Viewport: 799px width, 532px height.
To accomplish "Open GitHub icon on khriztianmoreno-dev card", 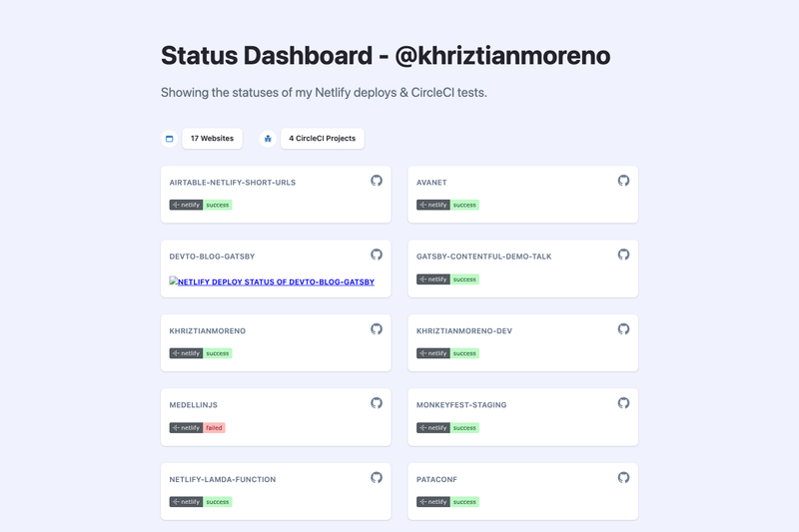I will [x=623, y=328].
